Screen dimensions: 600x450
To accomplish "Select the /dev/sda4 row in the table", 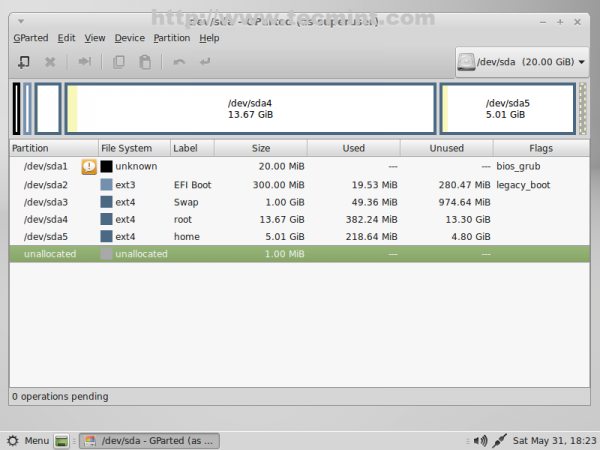I will click(300, 219).
